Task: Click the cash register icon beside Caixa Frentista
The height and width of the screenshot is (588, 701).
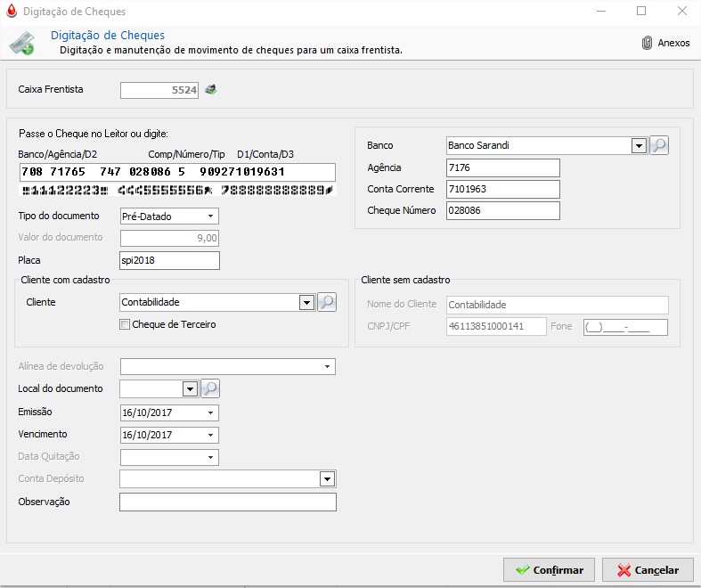Action: 210,89
